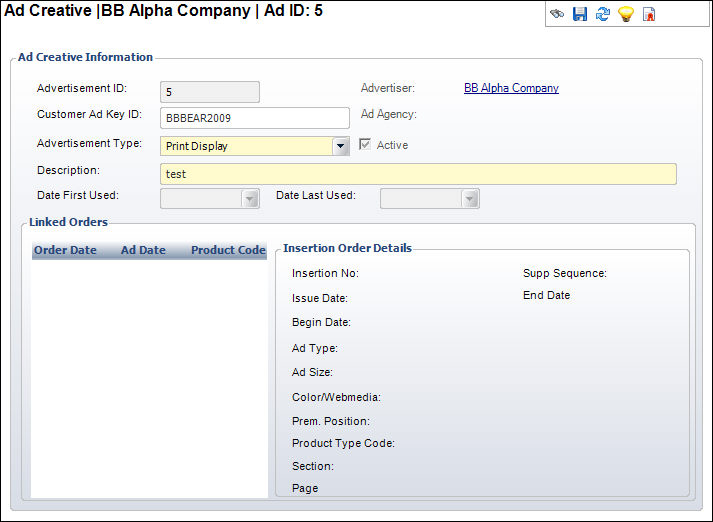This screenshot has height=522, width=713.
Task: Expand the Date Last Used date picker
Action: click(470, 199)
